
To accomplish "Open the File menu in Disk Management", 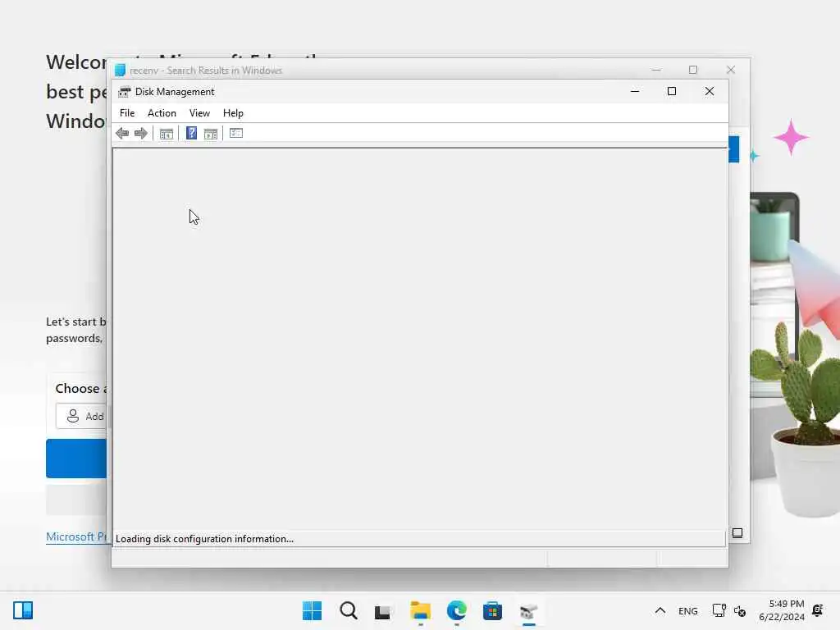I will 127,113.
